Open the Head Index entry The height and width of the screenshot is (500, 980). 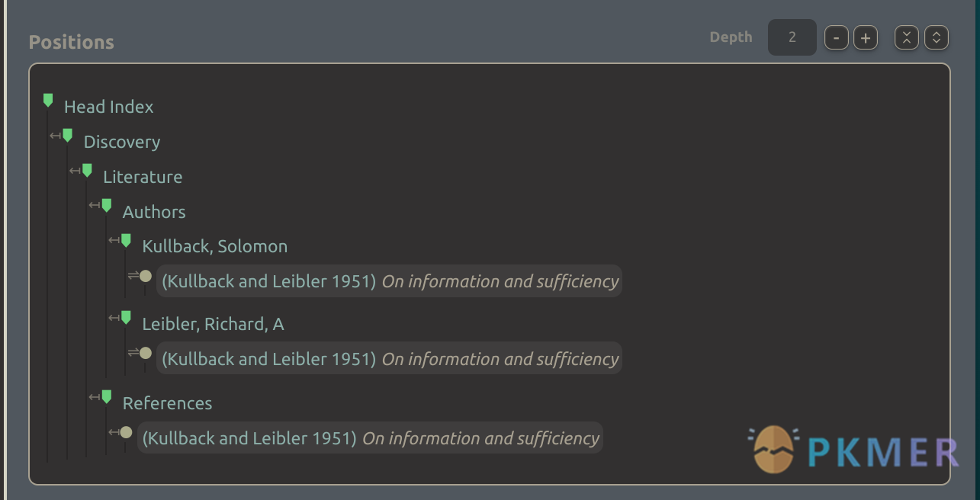coord(108,107)
